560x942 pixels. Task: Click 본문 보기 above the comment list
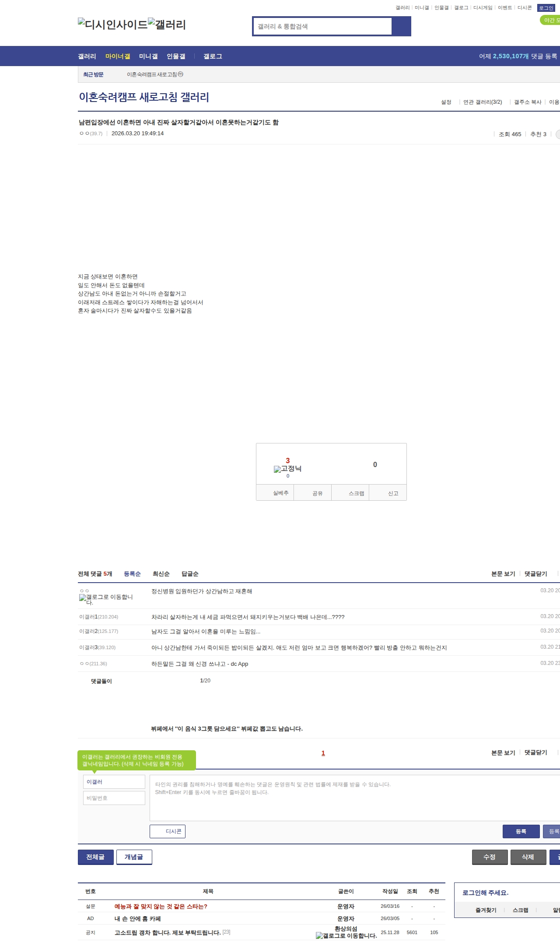(503, 574)
